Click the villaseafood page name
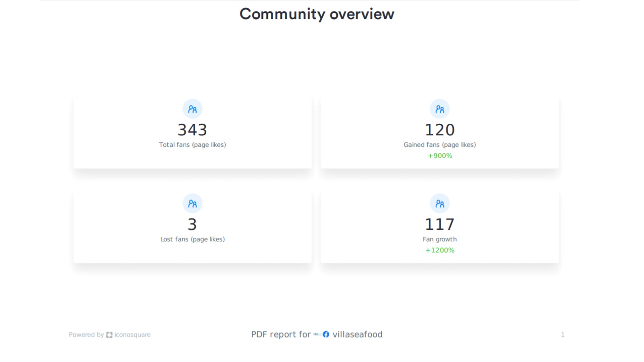Screen dimensions: 644x362 click(357, 334)
